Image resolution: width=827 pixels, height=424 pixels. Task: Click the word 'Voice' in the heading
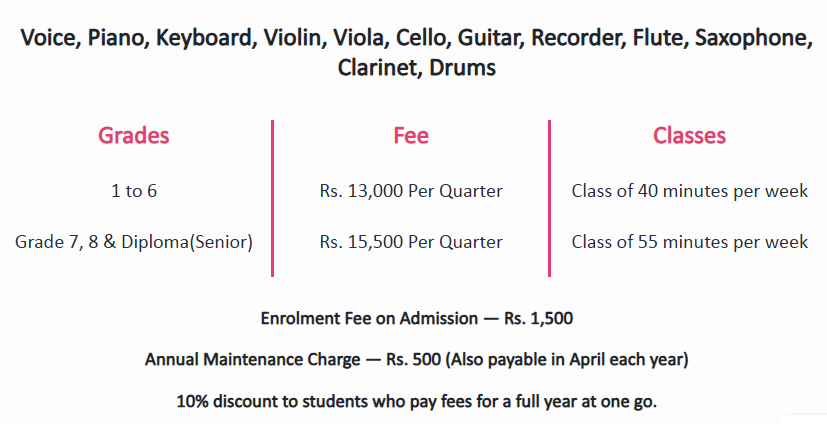(51, 39)
